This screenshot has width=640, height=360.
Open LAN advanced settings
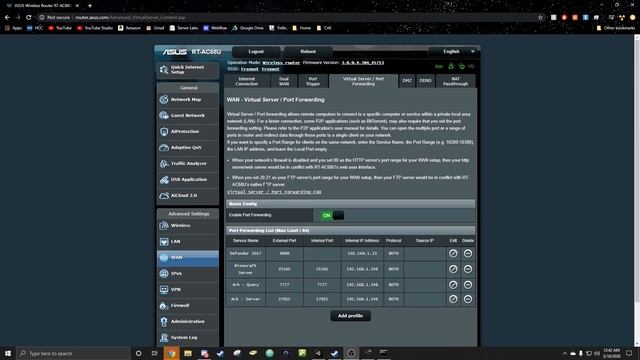(188, 242)
